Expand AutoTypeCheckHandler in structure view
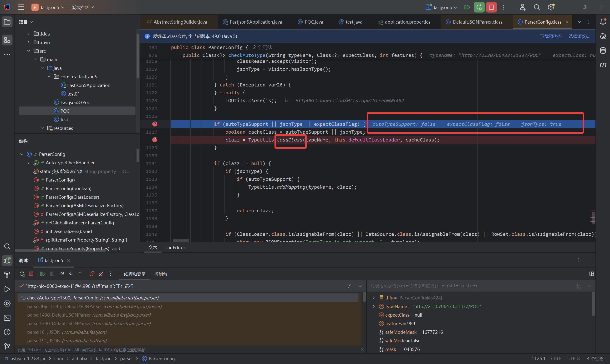Viewport: 610px width, 364px height. click(28, 163)
